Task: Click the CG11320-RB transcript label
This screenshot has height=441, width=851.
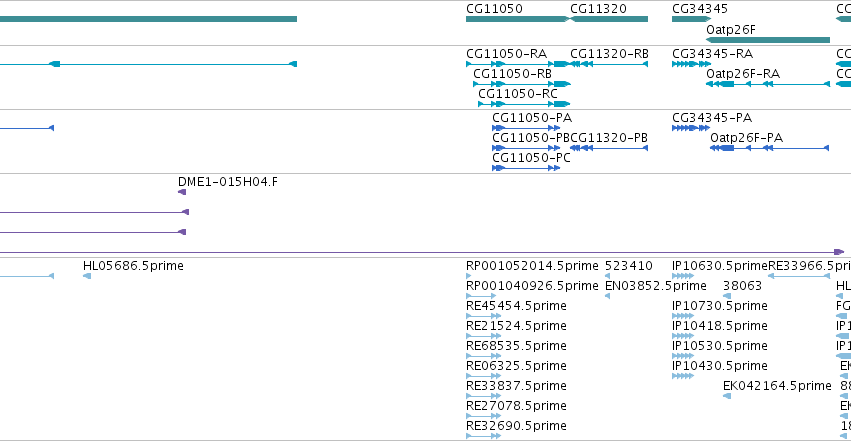Action: tap(609, 54)
